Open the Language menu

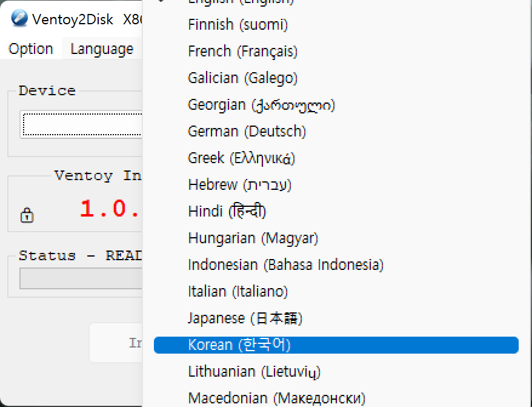(x=102, y=49)
